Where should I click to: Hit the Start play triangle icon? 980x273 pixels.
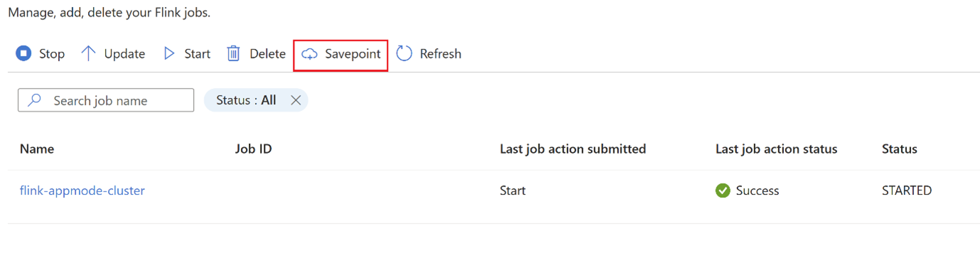(x=169, y=53)
